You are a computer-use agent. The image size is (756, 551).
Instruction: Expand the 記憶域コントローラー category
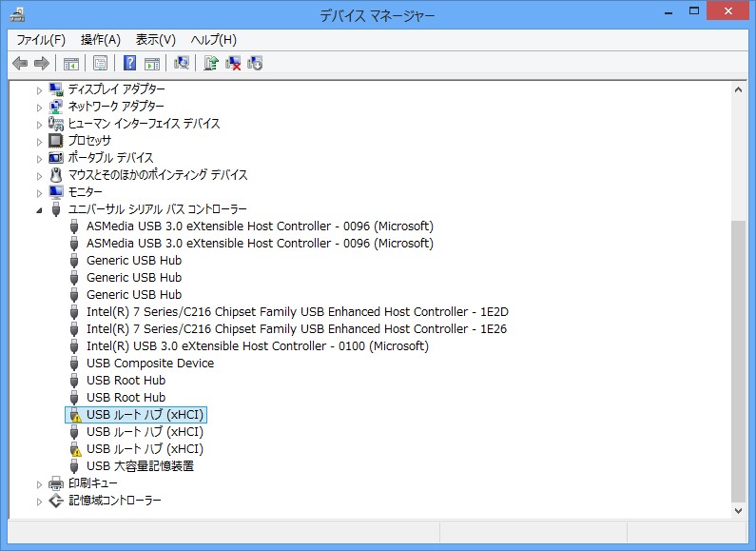(39, 501)
